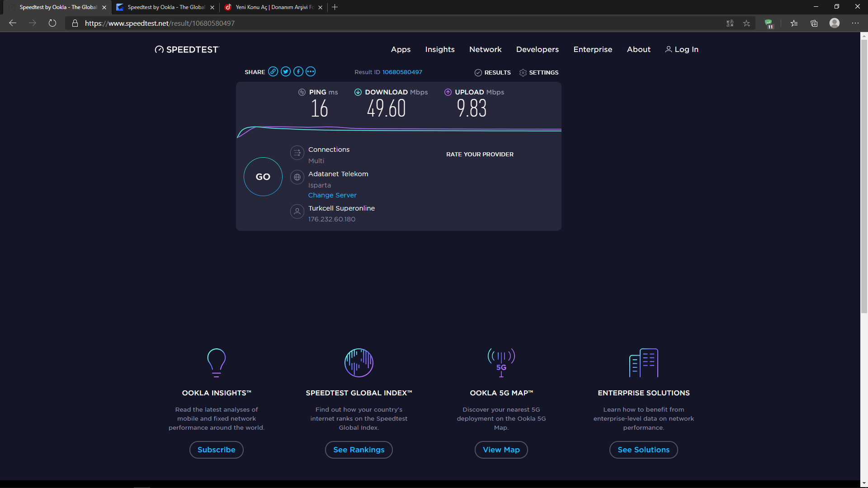Open Result ID 10680580497 link
The height and width of the screenshot is (488, 868).
(x=402, y=72)
